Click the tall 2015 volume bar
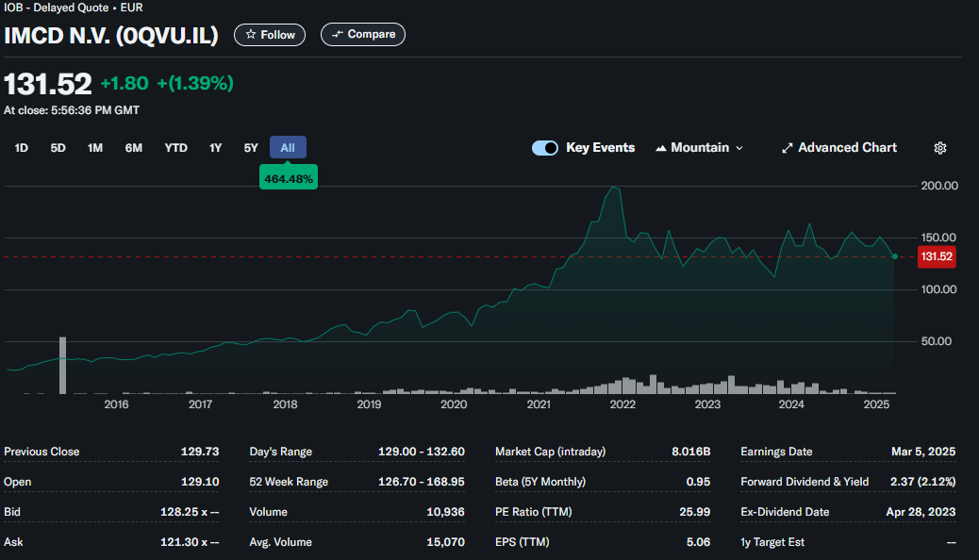Image resolution: width=979 pixels, height=560 pixels. point(62,365)
